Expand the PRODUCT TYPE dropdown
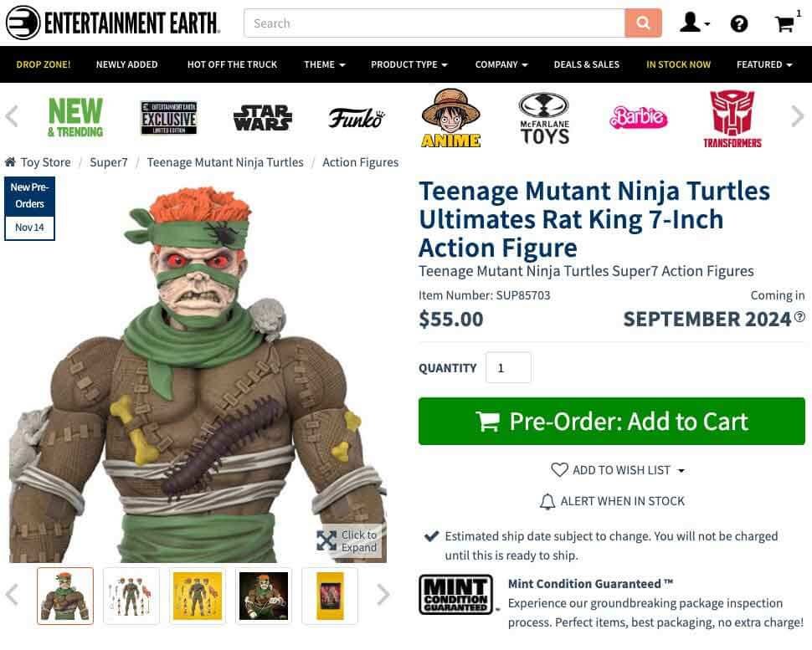 409,64
